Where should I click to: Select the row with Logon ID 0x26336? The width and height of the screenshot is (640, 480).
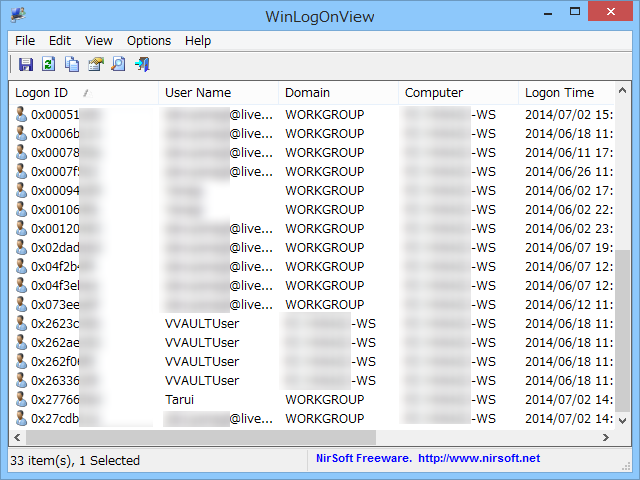[312, 380]
